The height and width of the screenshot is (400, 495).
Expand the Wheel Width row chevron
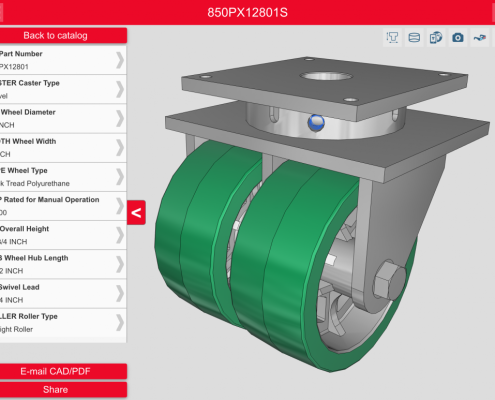pyautogui.click(x=120, y=147)
